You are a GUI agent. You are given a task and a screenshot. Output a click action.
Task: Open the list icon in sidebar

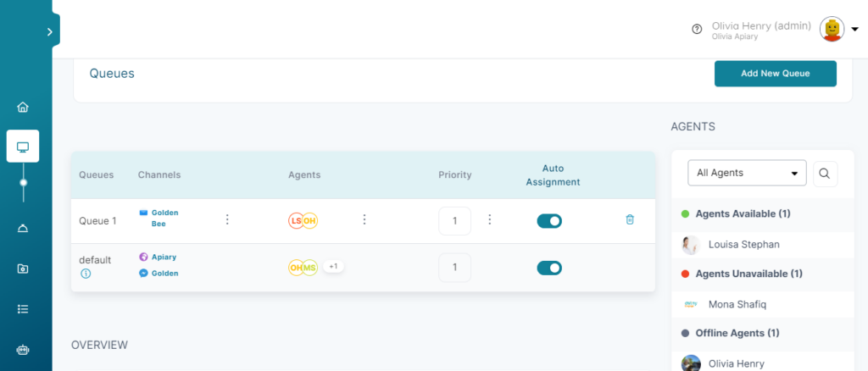[23, 309]
